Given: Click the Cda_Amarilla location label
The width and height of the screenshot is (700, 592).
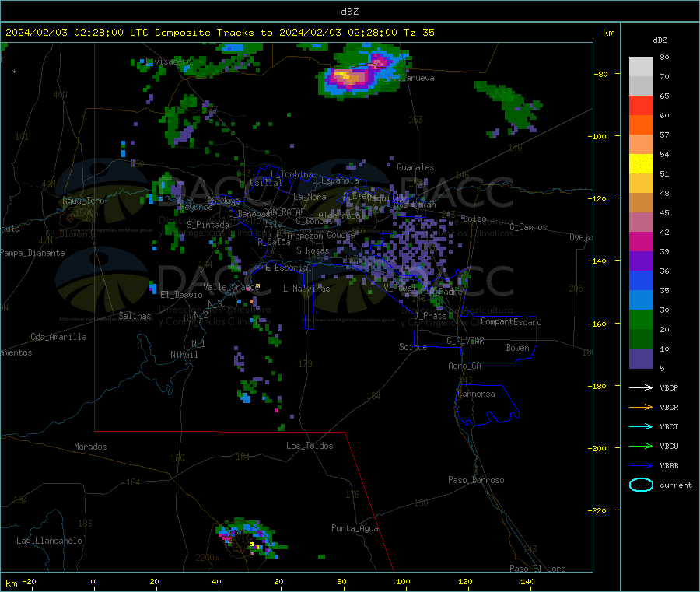Looking at the screenshot, I should [58, 337].
